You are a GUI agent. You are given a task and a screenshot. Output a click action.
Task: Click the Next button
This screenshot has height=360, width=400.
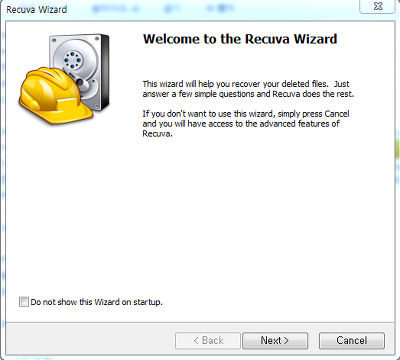[x=275, y=340]
